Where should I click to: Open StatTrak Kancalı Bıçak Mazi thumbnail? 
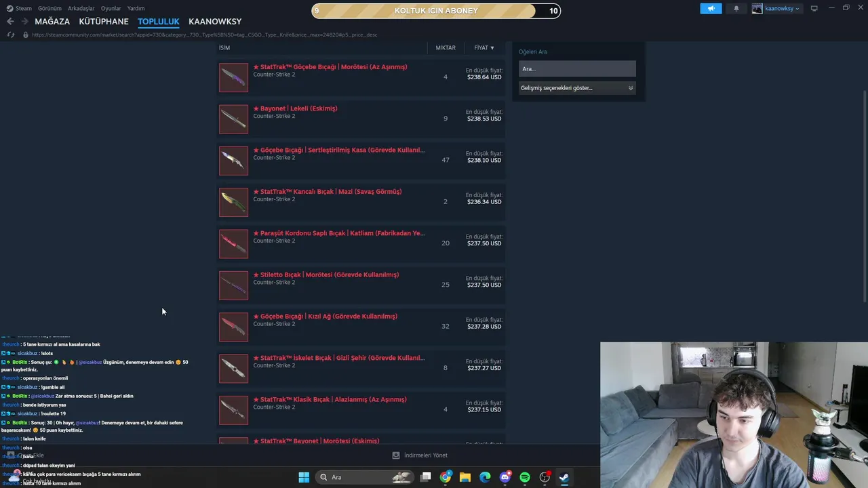pos(233,202)
